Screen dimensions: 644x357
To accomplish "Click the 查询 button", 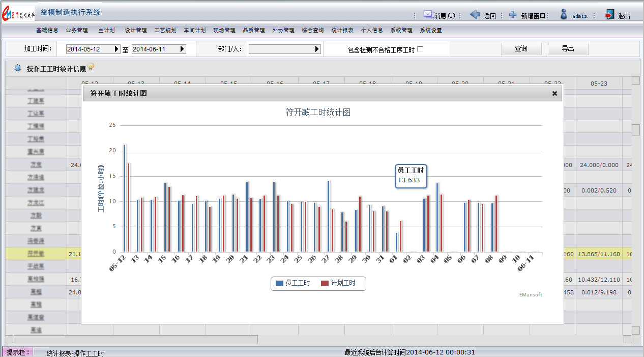I will coord(521,49).
